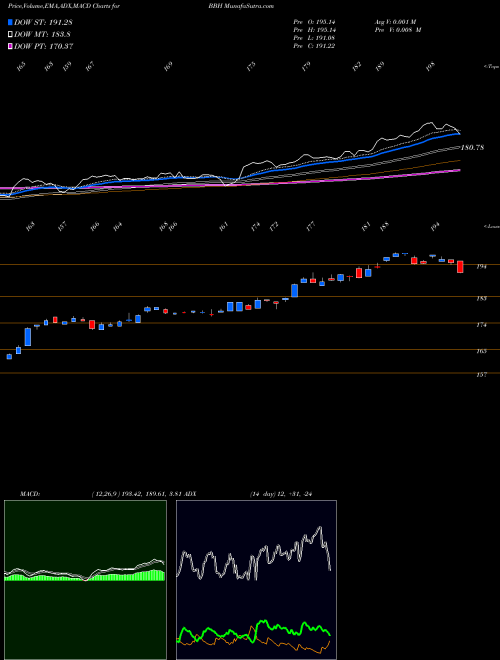500x660 pixels.
Task: Click the 165 price axis label
Action: coord(481,351)
